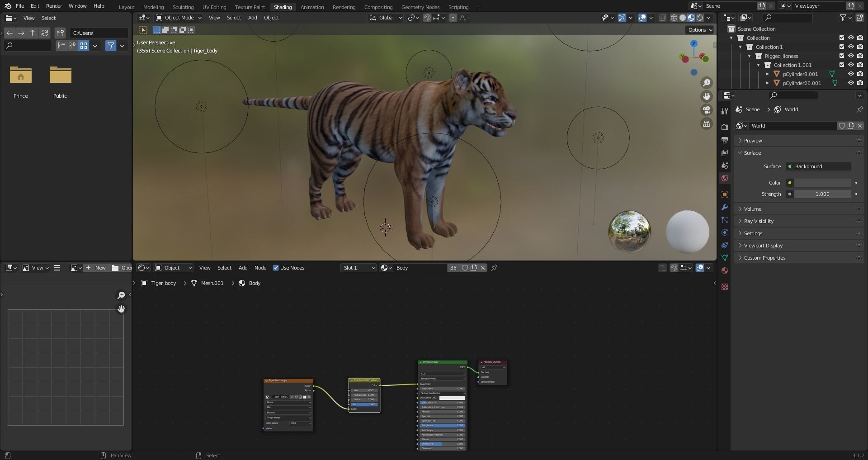Screen dimensions: 868x460
Task: Toggle file filtering funnel in file browser
Action: pyautogui.click(x=111, y=46)
